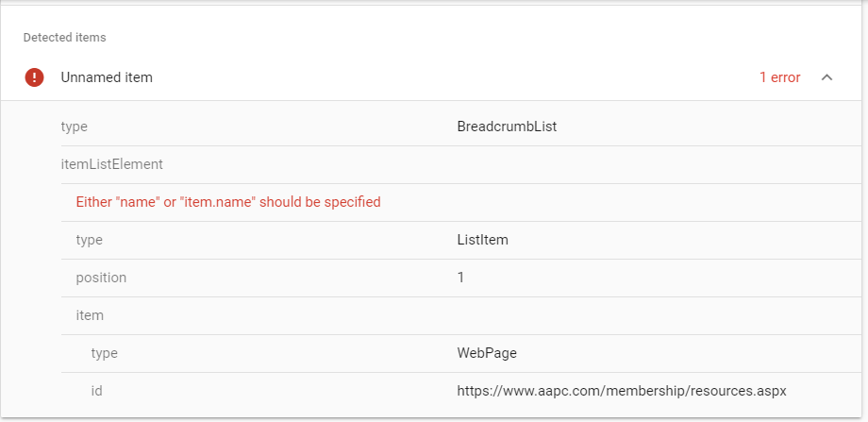Click the empty value cell of the item row
This screenshot has height=422, width=868.
pos(642,315)
